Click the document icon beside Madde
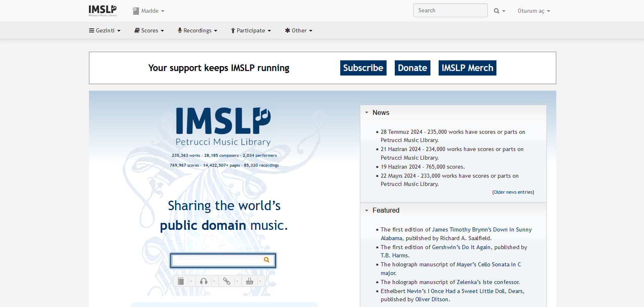 (136, 11)
